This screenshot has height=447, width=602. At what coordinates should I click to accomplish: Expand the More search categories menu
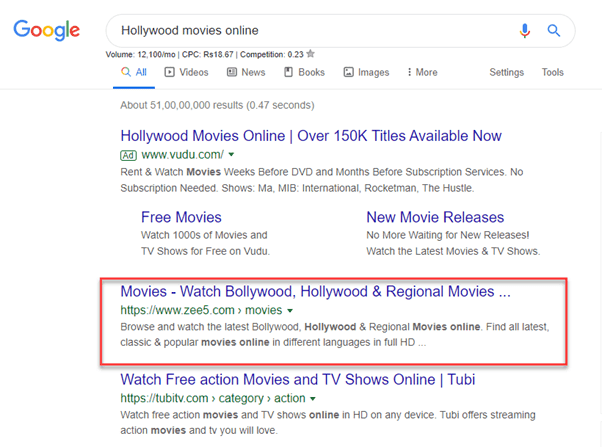(422, 72)
